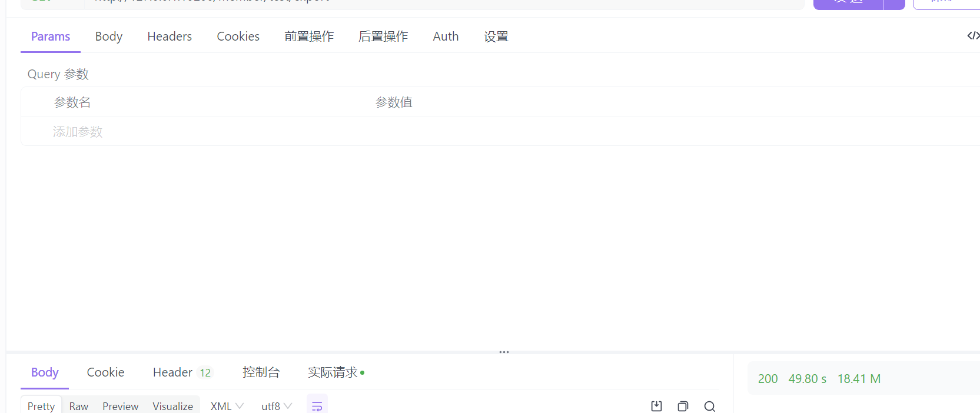Click the 参数名 column header
Viewport: 980px width, 413px height.
point(72,102)
